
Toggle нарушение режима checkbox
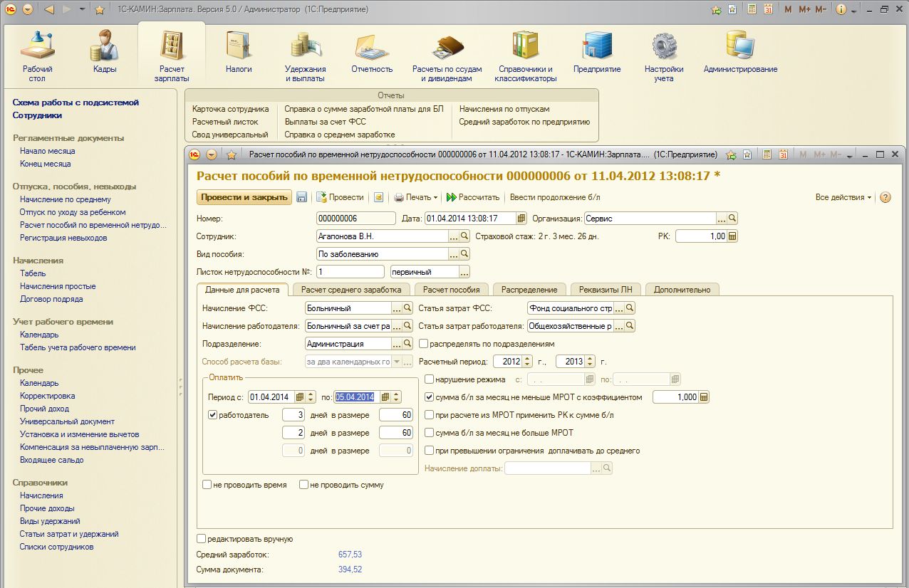coord(429,379)
